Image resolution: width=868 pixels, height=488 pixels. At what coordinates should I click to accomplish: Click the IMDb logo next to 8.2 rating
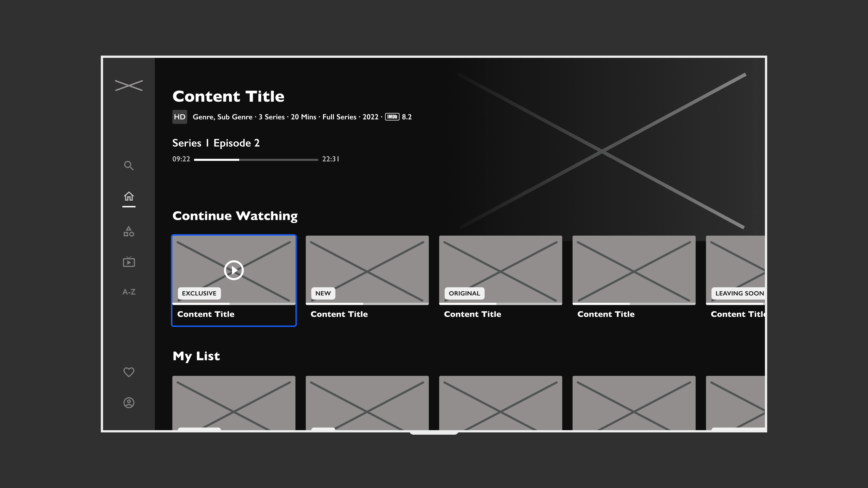392,117
